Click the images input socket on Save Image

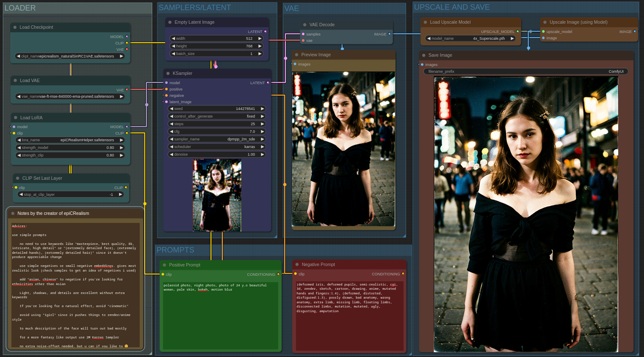click(x=422, y=64)
